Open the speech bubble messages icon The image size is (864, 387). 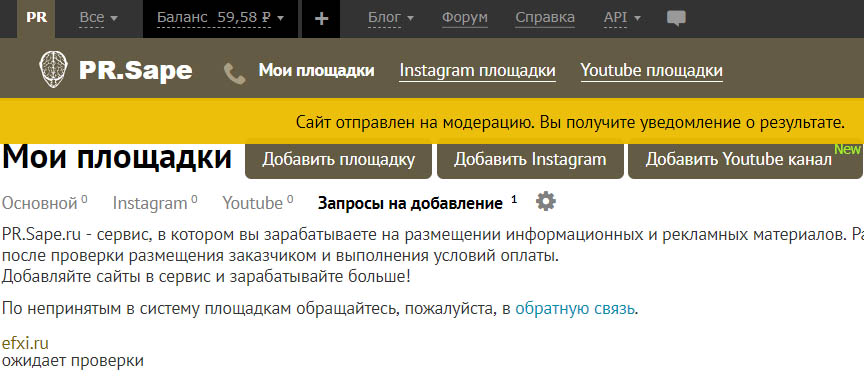676,18
